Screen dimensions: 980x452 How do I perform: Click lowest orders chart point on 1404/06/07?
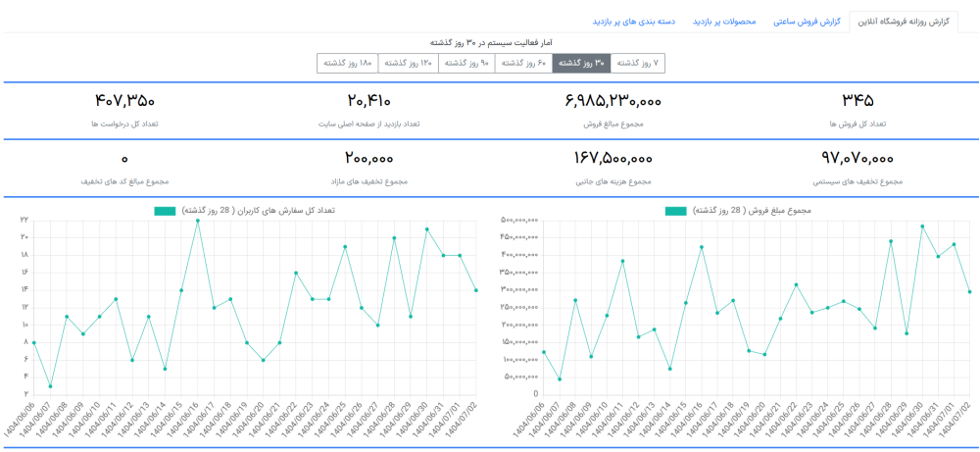50,386
